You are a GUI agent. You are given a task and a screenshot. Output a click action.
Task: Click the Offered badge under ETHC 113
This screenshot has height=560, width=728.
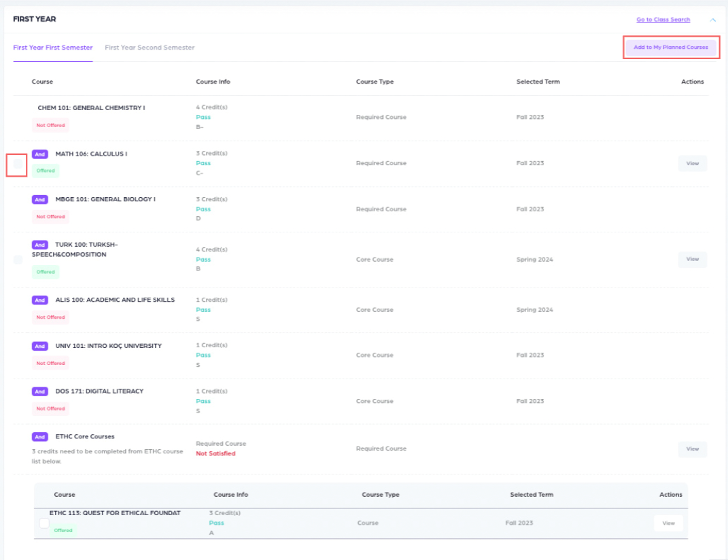[63, 530]
